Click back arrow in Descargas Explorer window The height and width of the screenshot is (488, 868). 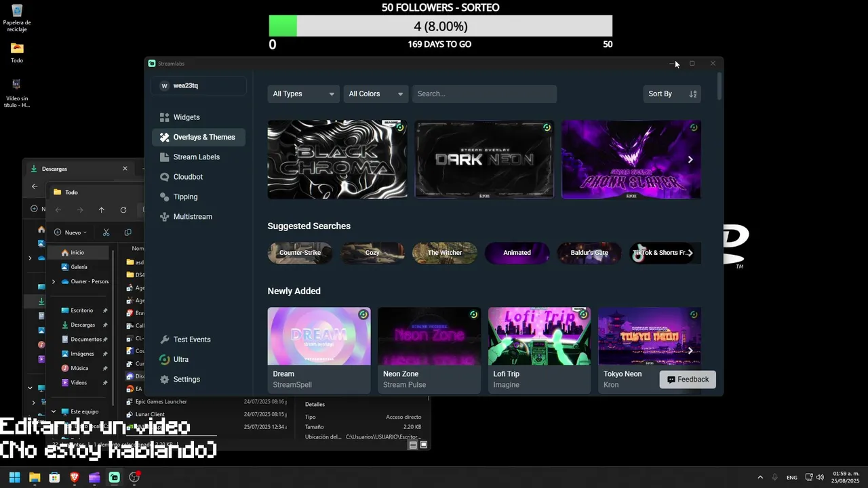click(35, 186)
